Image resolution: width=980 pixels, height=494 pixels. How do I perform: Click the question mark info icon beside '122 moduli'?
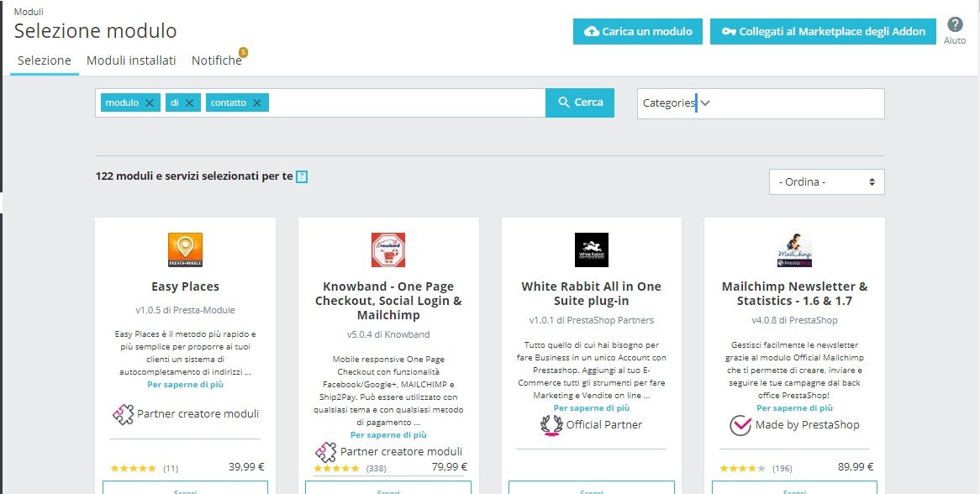(302, 176)
